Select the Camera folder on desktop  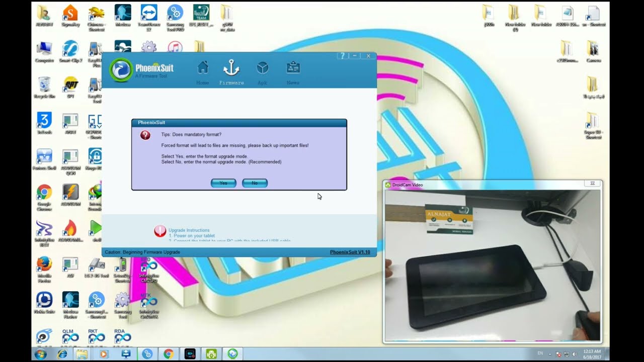[593, 51]
